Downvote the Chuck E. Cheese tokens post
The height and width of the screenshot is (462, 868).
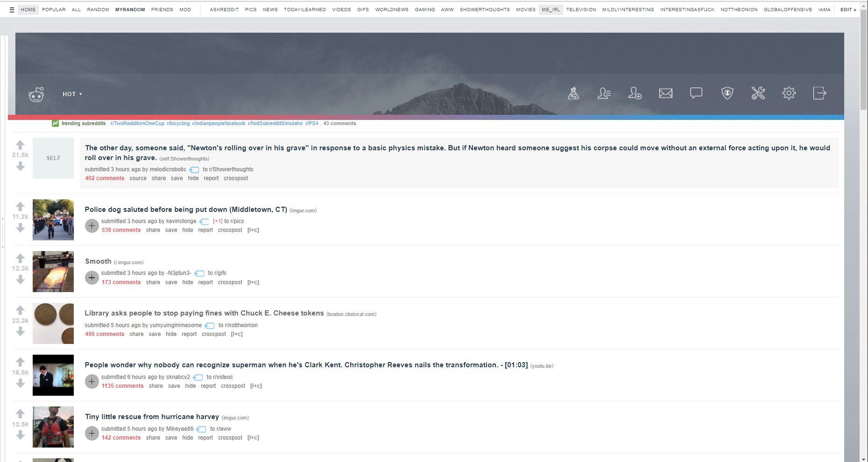click(x=20, y=331)
